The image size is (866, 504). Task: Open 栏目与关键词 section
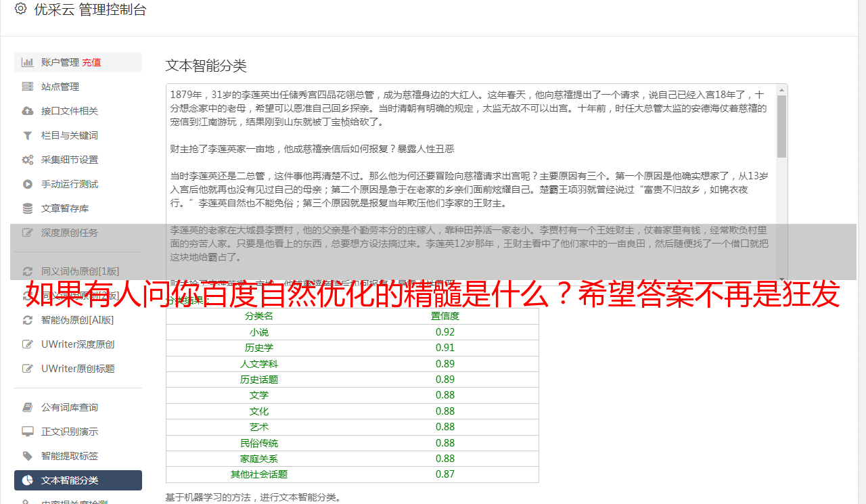tap(78, 135)
